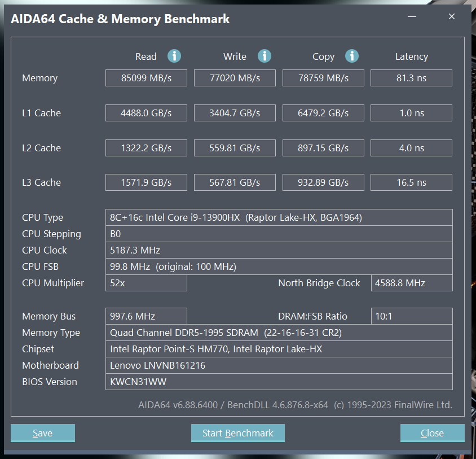The width and height of the screenshot is (476, 459).
Task: Click the Close button at bottom
Action: pyautogui.click(x=432, y=433)
